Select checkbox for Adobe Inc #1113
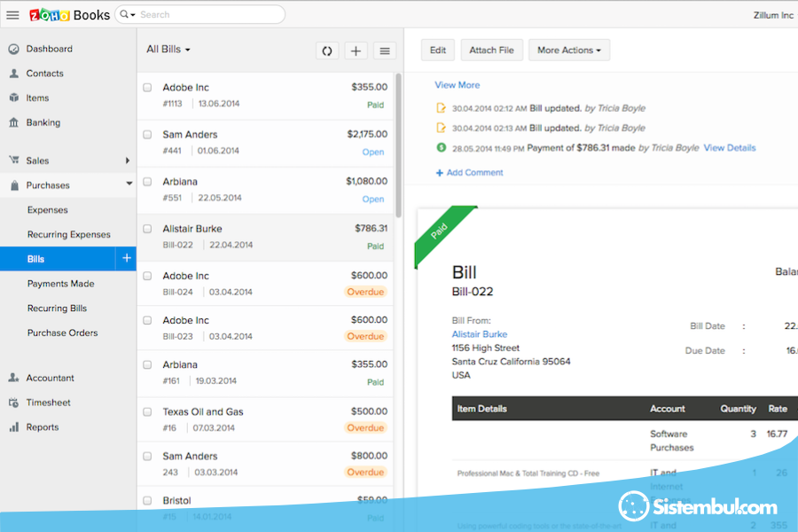The width and height of the screenshot is (798, 532). 147,88
